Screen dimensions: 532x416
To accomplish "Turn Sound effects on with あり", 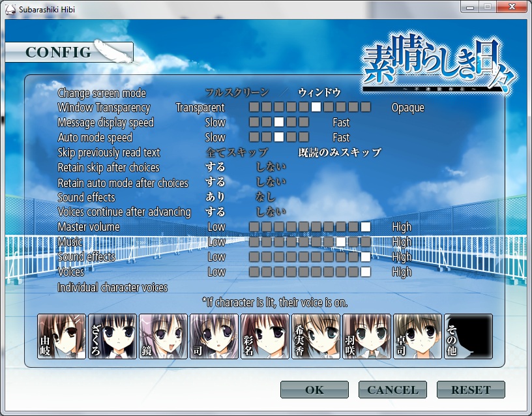I will tap(215, 197).
